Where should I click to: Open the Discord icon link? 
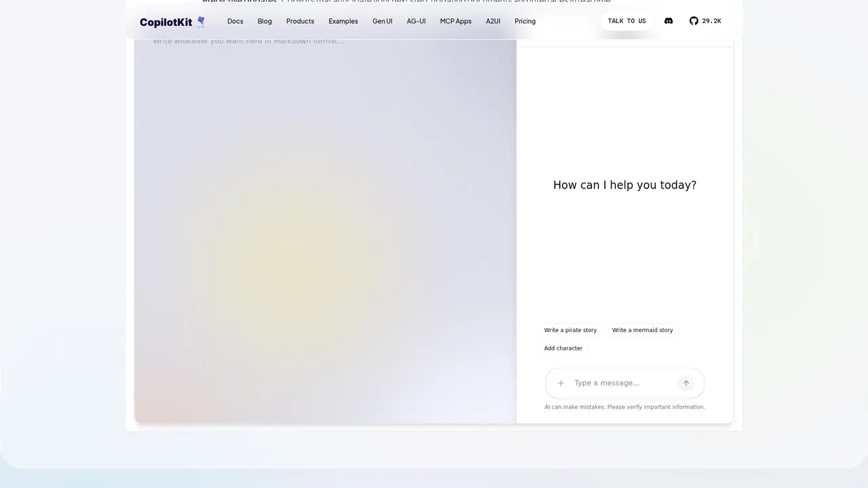669,21
